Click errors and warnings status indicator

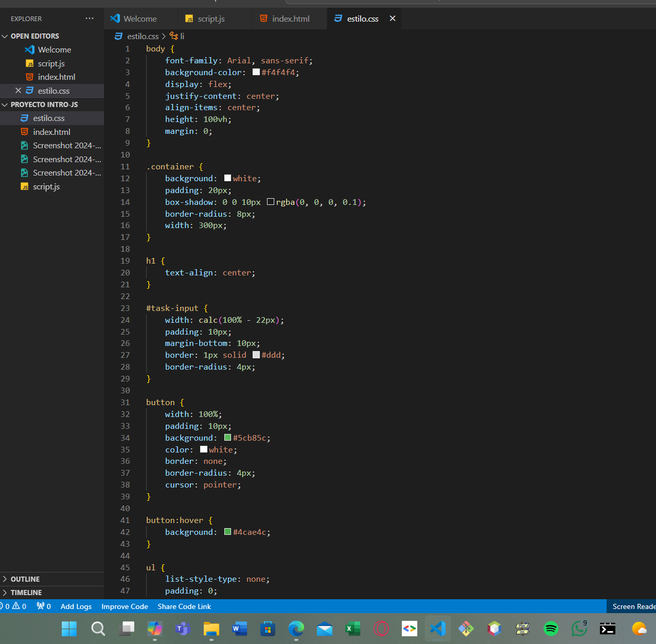click(x=14, y=606)
